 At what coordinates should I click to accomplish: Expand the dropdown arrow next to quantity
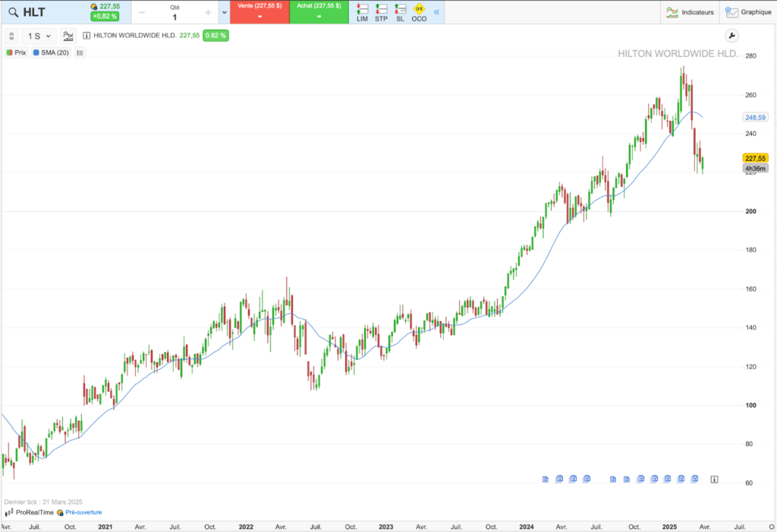[224, 12]
